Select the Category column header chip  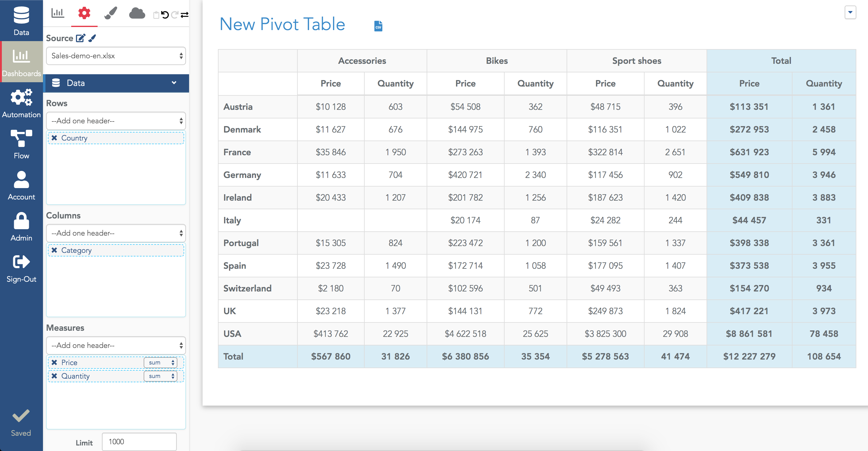[116, 250]
